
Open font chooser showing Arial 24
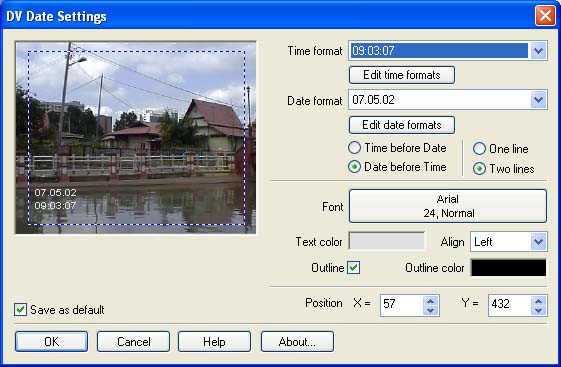448,206
